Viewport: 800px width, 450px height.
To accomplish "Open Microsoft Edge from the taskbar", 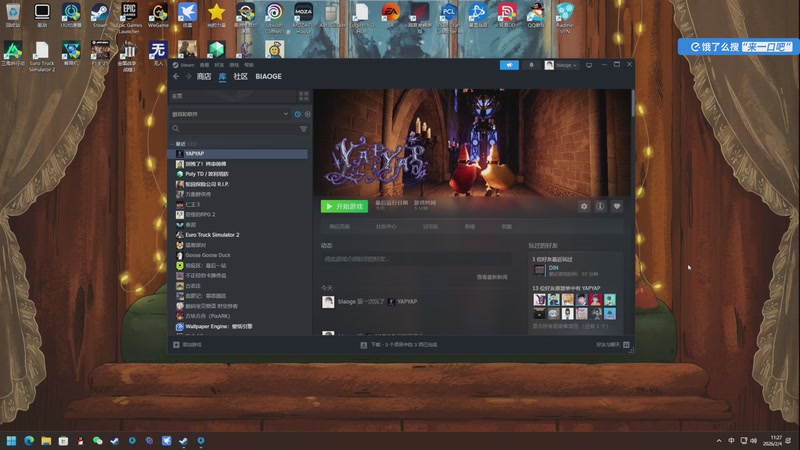I will point(29,441).
